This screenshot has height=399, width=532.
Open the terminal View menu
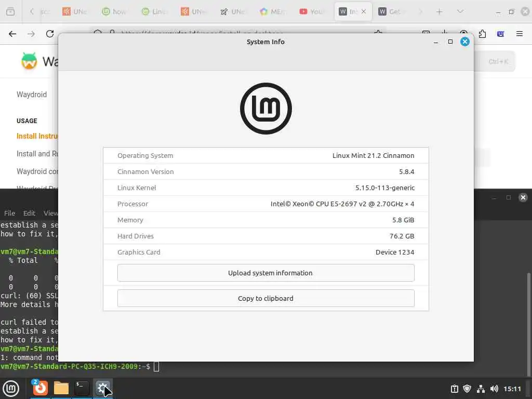(50, 213)
